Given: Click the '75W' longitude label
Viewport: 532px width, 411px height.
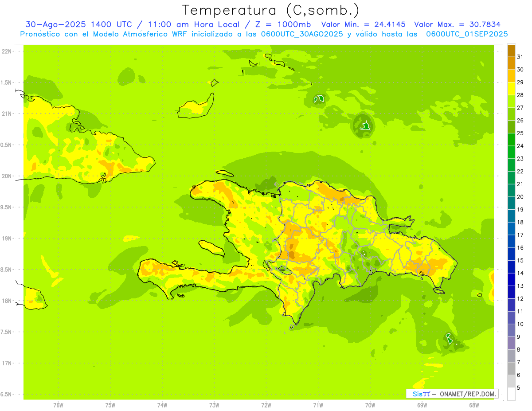Looking at the screenshot, I should [110, 405].
